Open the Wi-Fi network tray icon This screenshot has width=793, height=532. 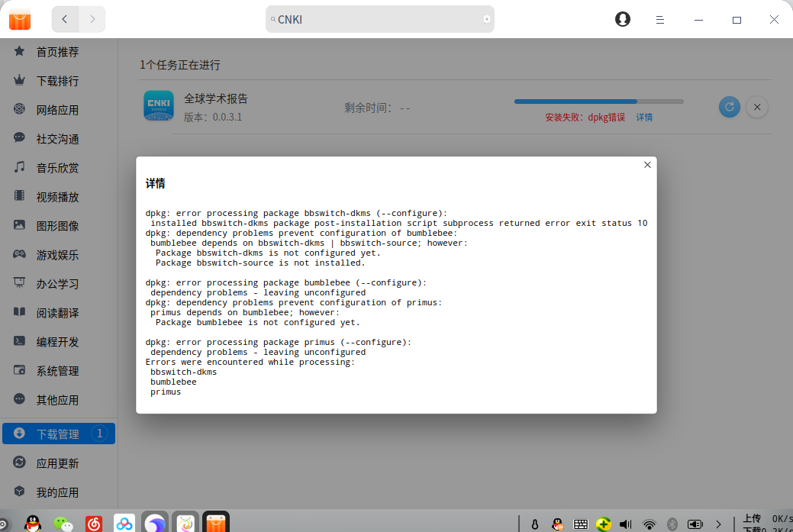pyautogui.click(x=650, y=525)
